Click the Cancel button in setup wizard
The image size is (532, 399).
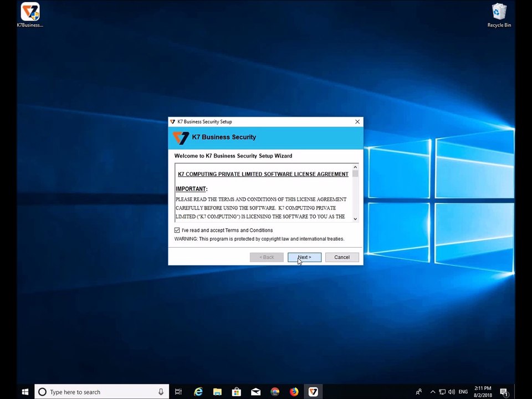342,257
